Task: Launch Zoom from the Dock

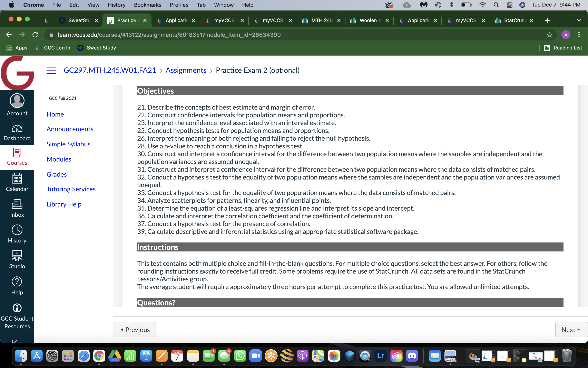Action: (x=256, y=356)
